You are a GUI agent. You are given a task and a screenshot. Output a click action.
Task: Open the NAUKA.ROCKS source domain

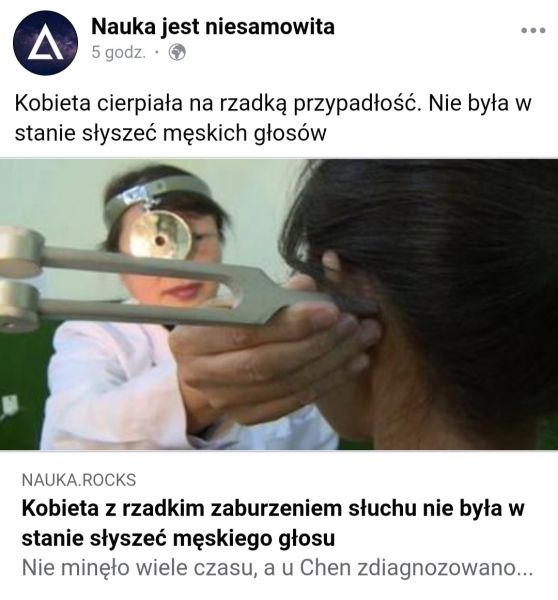[x=79, y=480]
